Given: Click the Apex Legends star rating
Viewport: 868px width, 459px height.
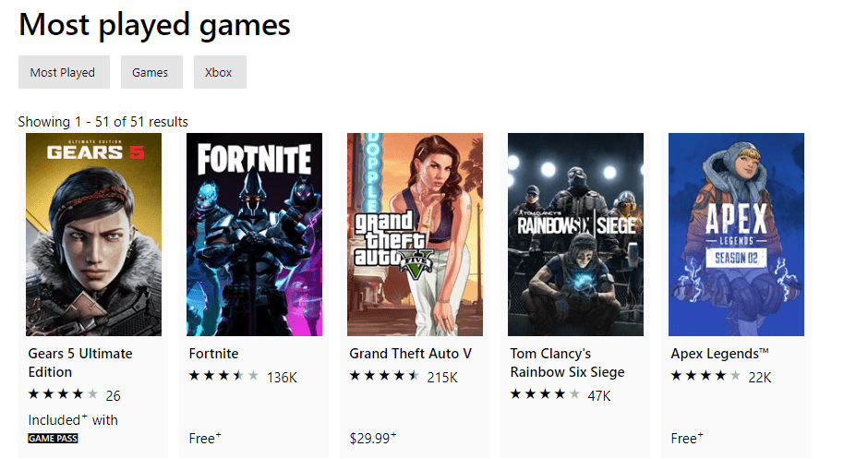Looking at the screenshot, I should coord(705,376).
